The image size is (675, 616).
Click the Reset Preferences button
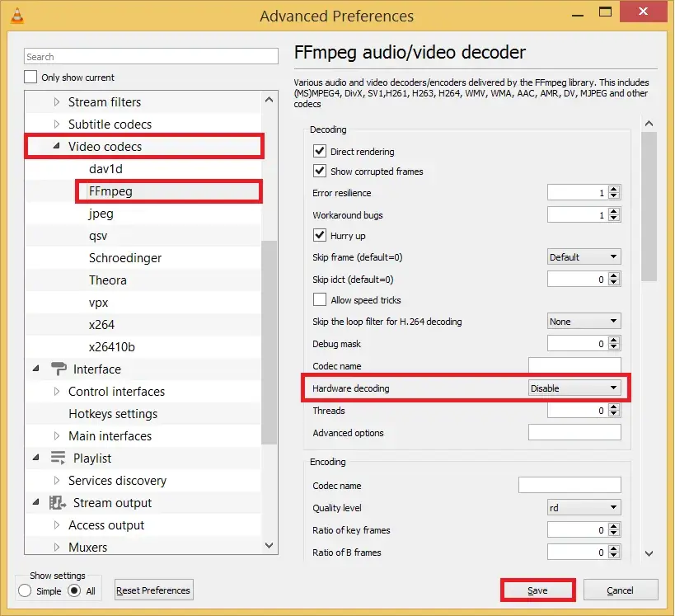coord(153,590)
